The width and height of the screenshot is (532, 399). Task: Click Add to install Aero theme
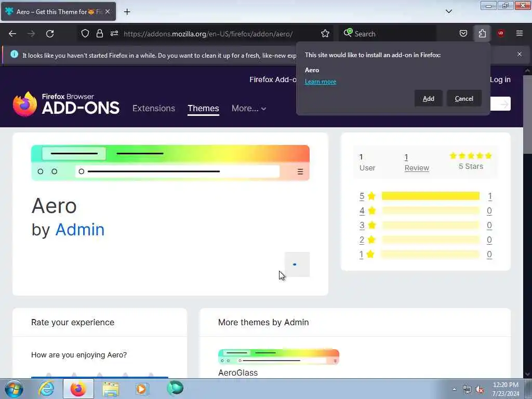(x=429, y=98)
